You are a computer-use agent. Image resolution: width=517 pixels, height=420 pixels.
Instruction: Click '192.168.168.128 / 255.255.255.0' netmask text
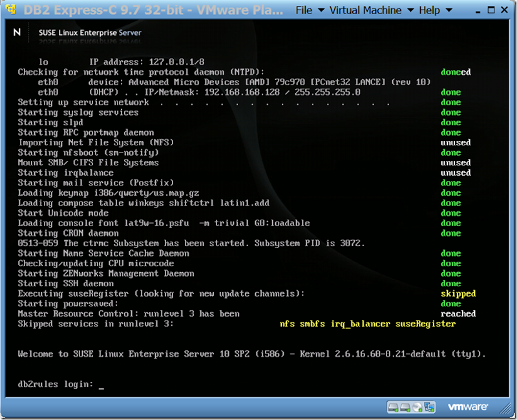(x=282, y=92)
